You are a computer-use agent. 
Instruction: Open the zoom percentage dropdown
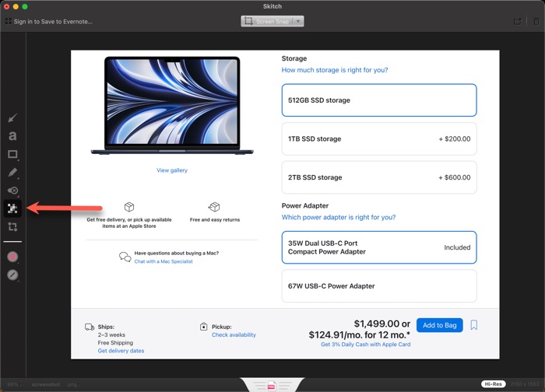[14, 384]
